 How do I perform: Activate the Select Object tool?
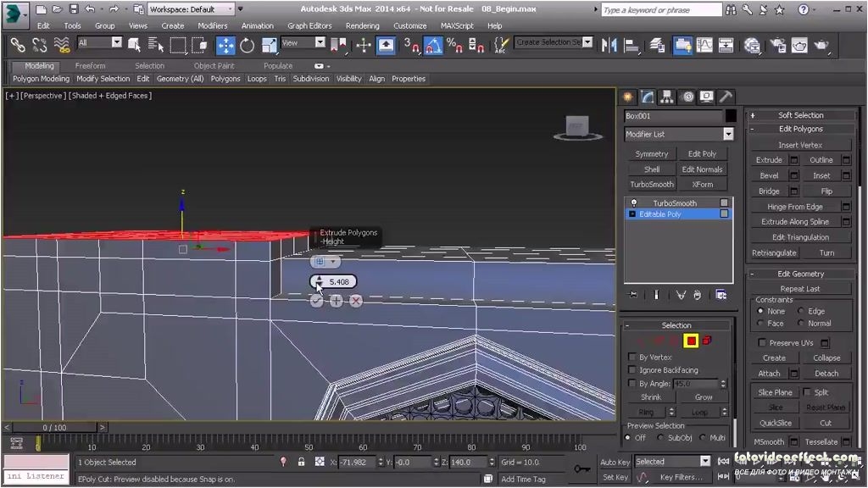(135, 46)
